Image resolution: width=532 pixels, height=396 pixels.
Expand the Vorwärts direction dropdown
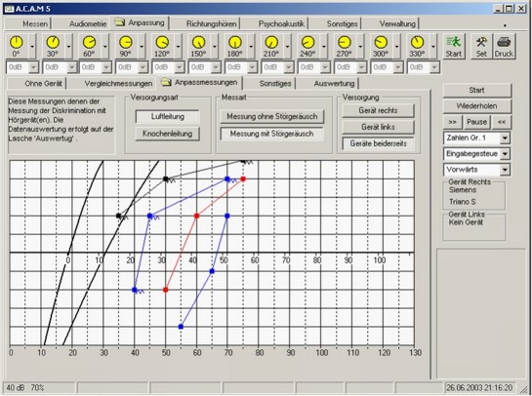tap(505, 170)
